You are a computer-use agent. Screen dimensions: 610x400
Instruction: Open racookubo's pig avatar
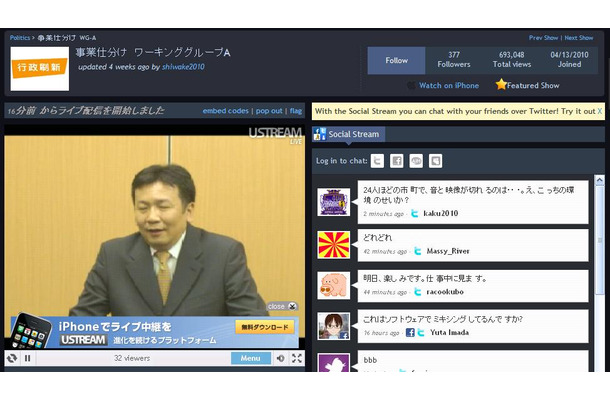334,286
